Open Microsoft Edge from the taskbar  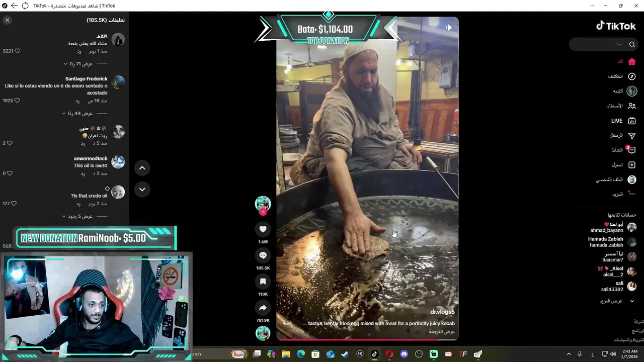pos(300,354)
